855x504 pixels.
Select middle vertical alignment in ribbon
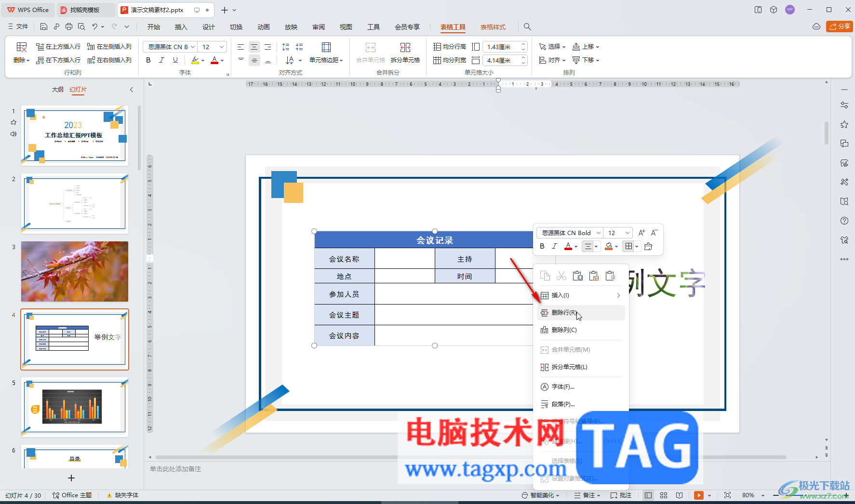point(254,60)
